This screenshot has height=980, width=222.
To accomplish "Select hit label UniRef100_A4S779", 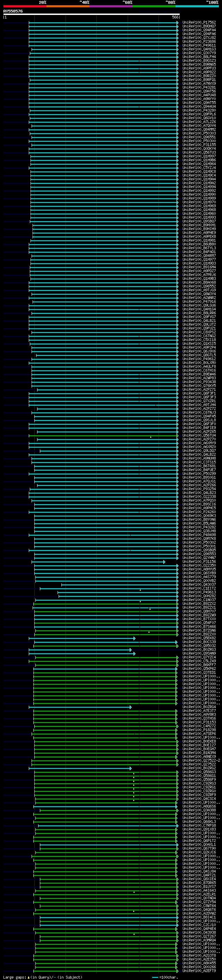I will pos(199,577).
